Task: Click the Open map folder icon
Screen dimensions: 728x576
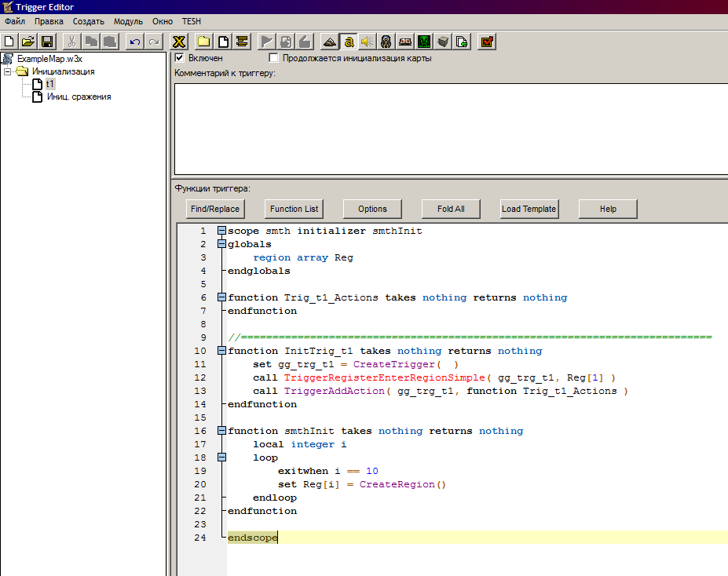Action: click(x=28, y=42)
